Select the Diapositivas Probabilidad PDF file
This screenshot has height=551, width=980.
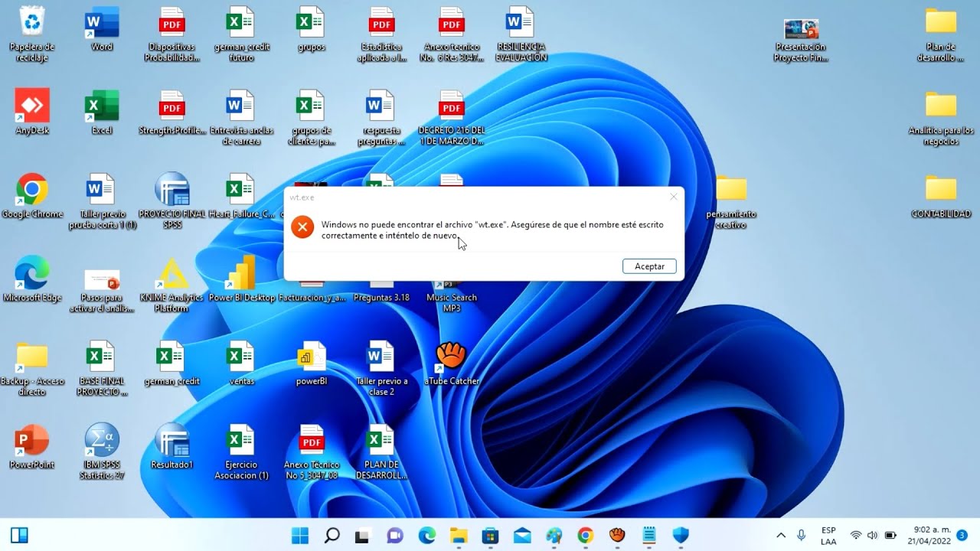pos(171,35)
